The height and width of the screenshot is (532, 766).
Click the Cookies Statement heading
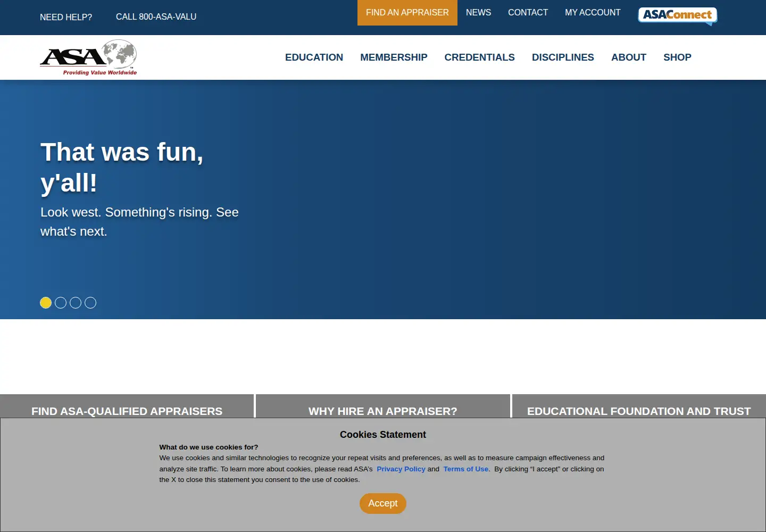[383, 435]
